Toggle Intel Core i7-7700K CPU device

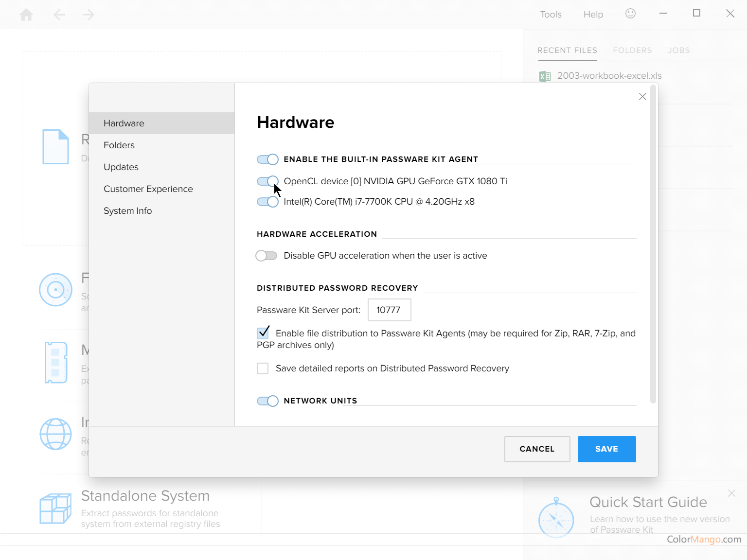pyautogui.click(x=267, y=202)
